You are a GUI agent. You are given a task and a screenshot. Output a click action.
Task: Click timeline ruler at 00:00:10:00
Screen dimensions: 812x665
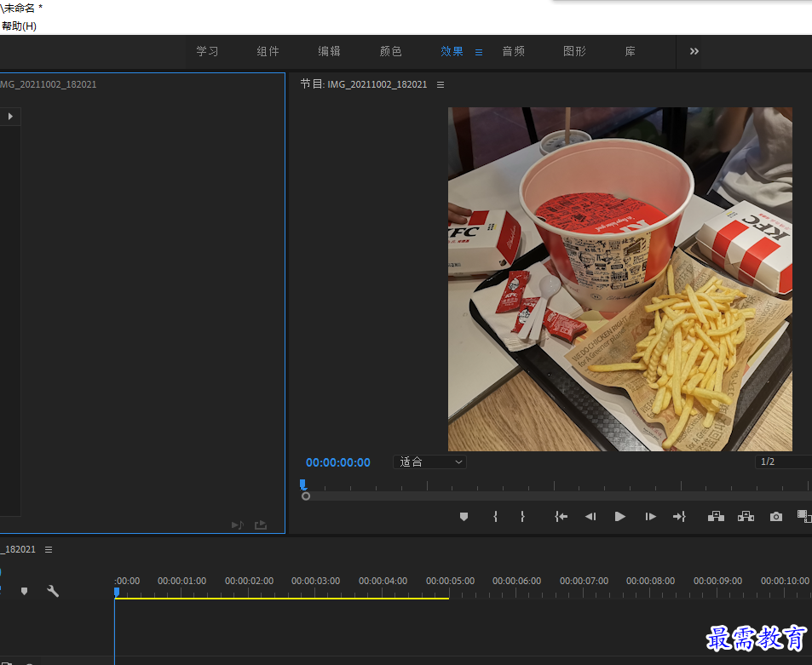tap(785, 582)
